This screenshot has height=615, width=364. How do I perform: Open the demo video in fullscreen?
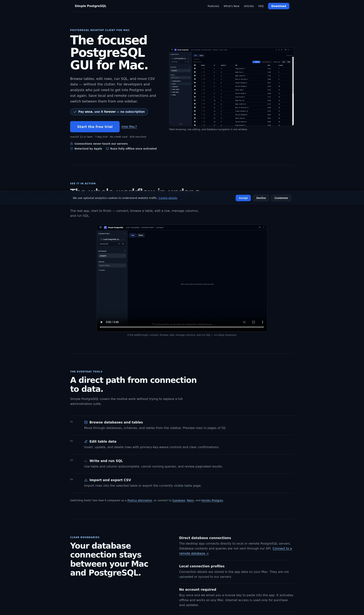(x=253, y=322)
